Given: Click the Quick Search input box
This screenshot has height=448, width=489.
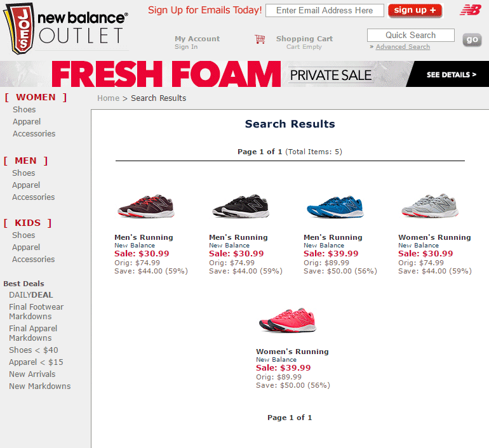Looking at the screenshot, I should click(411, 35).
